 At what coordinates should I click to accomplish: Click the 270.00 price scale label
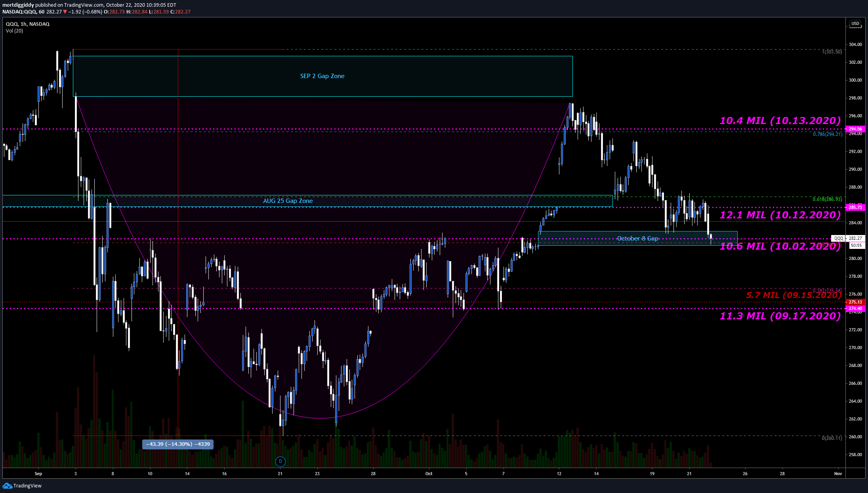click(x=855, y=348)
